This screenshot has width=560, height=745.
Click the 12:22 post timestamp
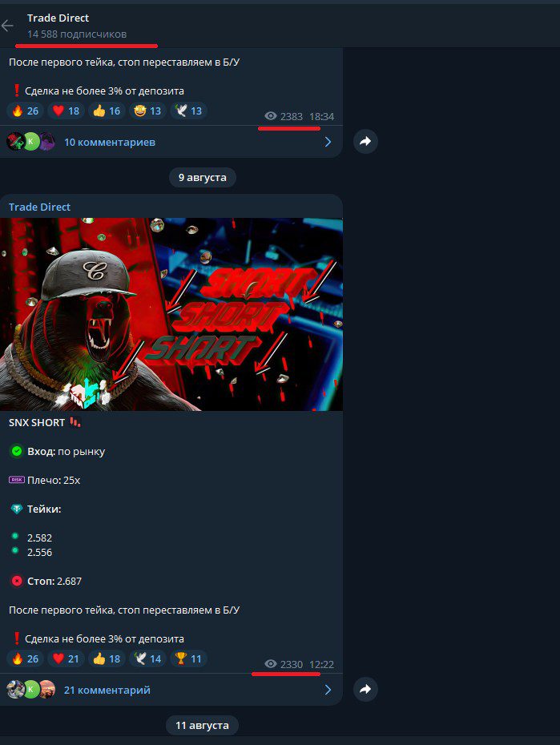click(x=321, y=664)
